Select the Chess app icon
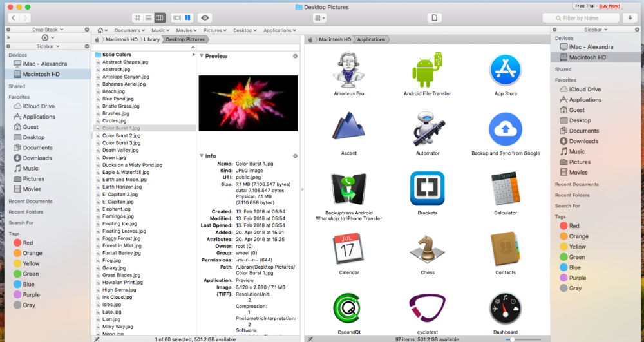644x342 pixels. point(427,249)
